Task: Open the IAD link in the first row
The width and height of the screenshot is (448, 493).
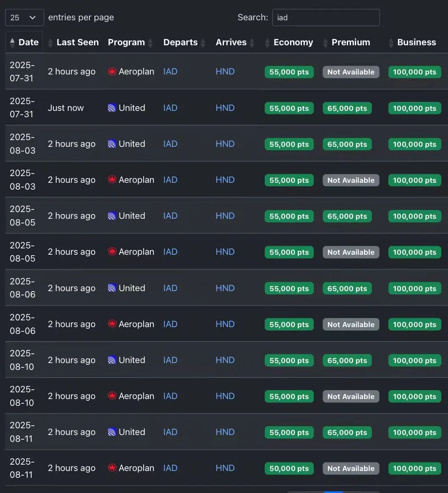Action: pos(170,72)
